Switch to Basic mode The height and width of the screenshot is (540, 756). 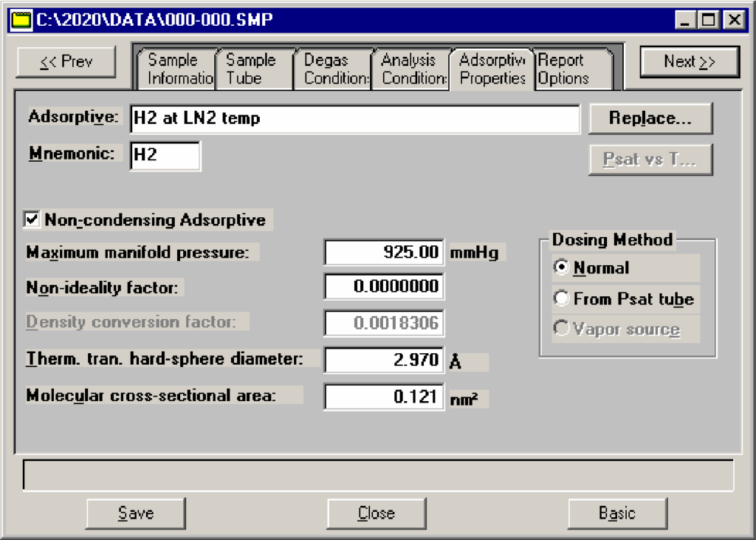617,513
